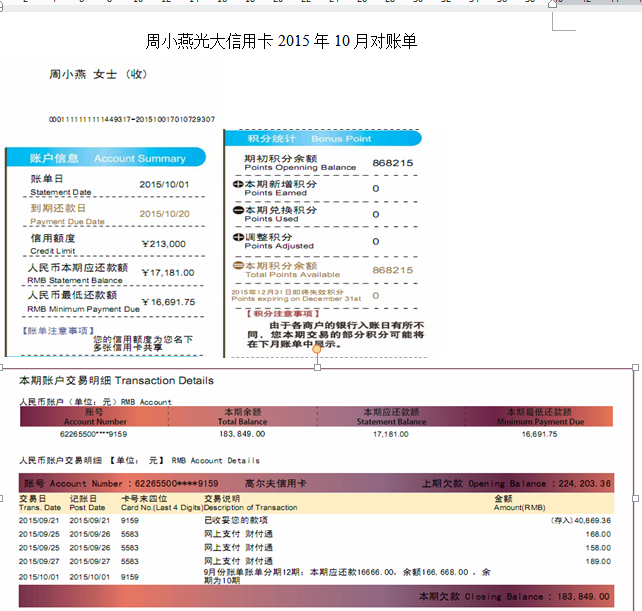
Task: Click the icon beside 调整积分 Points Adjusted
Action: [238, 240]
